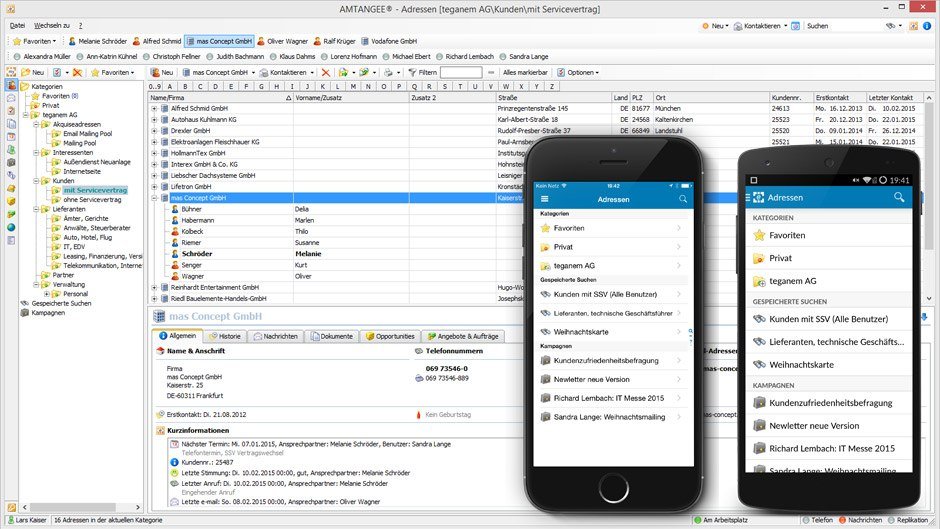
Task: Select contact Schröder Melanie row
Action: (336, 254)
